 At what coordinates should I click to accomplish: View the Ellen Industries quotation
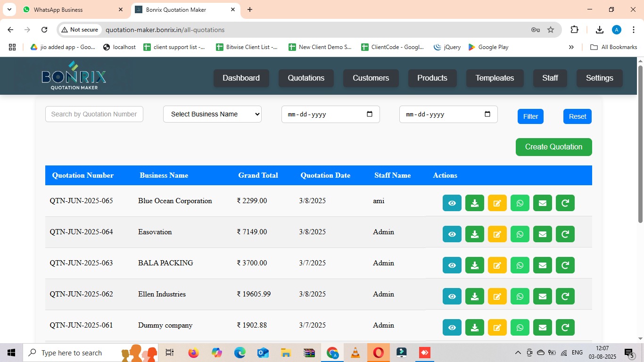[452, 296]
